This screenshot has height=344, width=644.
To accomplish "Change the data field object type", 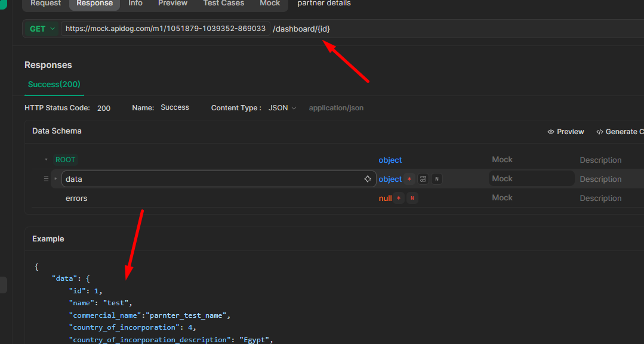I will (390, 179).
